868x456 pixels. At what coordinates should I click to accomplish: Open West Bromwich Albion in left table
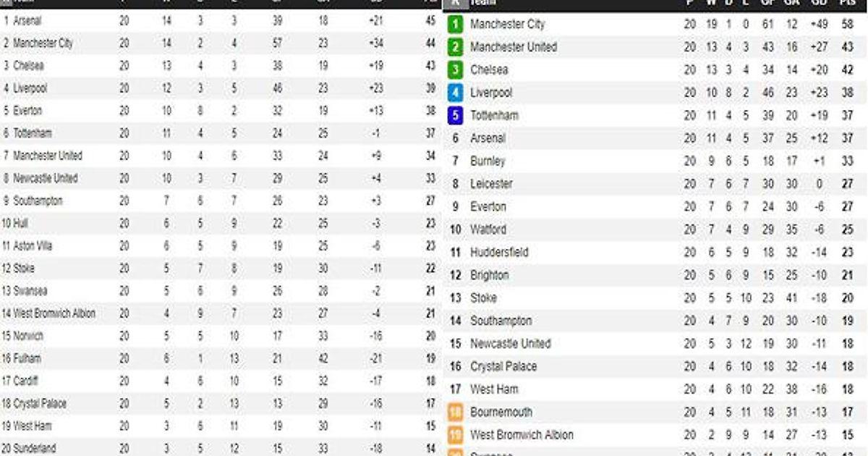54,313
